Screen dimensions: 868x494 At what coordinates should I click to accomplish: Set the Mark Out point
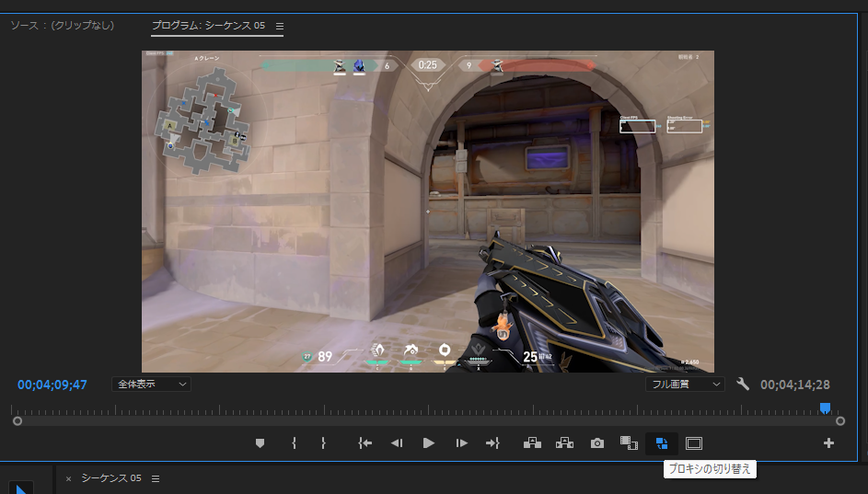click(323, 443)
